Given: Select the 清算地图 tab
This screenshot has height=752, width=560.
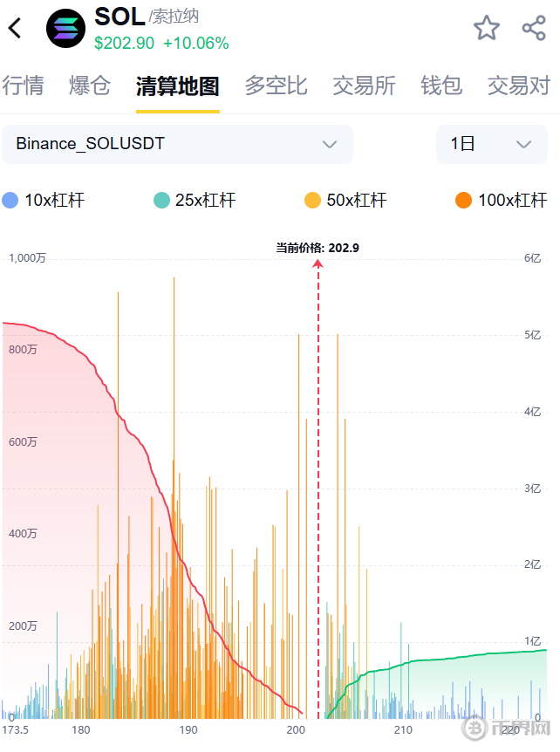Looking at the screenshot, I should [177, 85].
